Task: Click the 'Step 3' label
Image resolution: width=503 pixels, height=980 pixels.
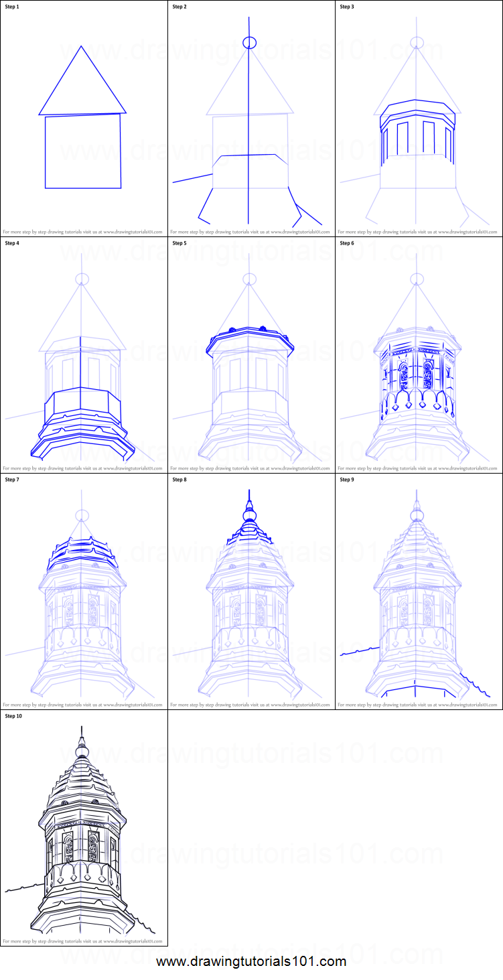Action: click(348, 7)
